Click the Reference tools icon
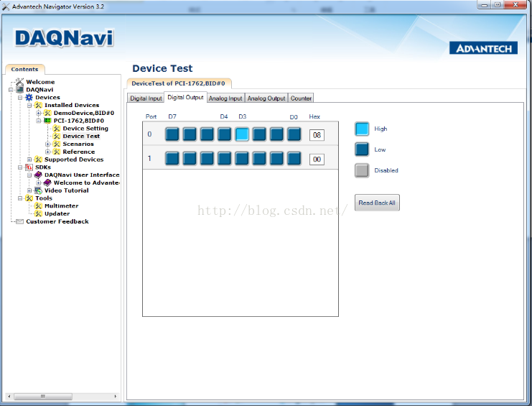The image size is (532, 406). 57,152
